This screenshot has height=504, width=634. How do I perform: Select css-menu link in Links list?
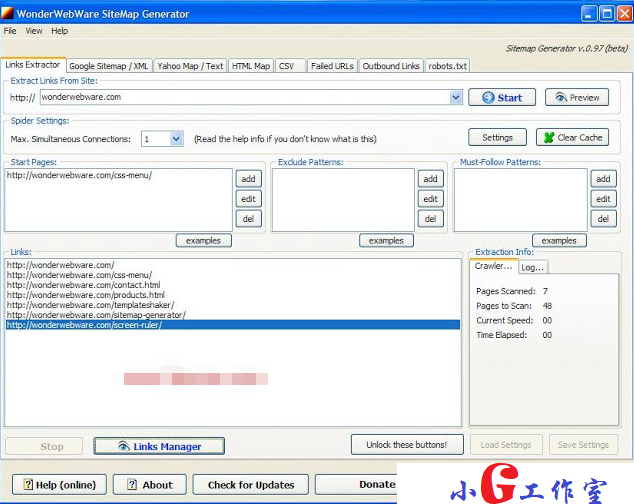[79, 275]
